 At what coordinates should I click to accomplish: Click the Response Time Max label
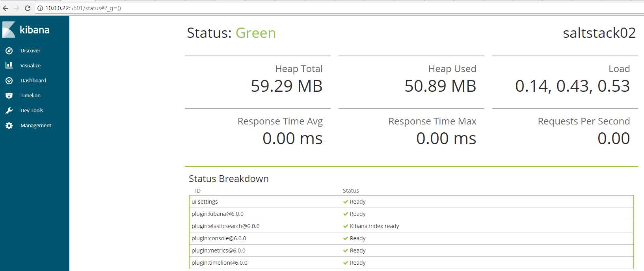pos(432,121)
